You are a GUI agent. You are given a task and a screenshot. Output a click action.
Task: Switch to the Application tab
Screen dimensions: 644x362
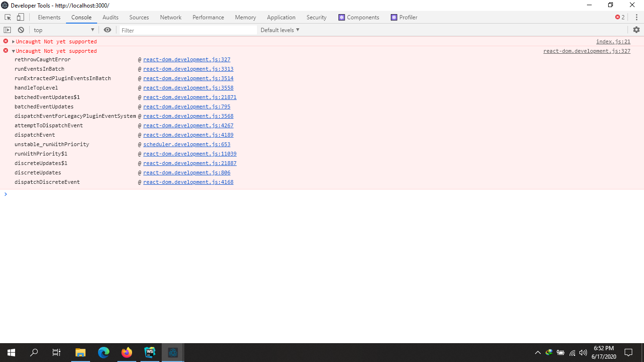[x=281, y=17]
